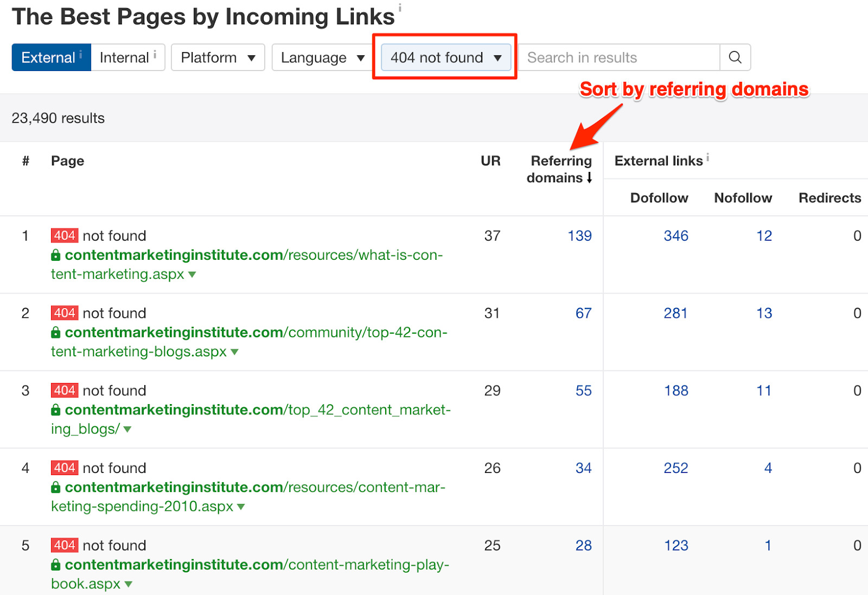Click info icon next to External links
The width and height of the screenshot is (868, 595).
coord(708,157)
